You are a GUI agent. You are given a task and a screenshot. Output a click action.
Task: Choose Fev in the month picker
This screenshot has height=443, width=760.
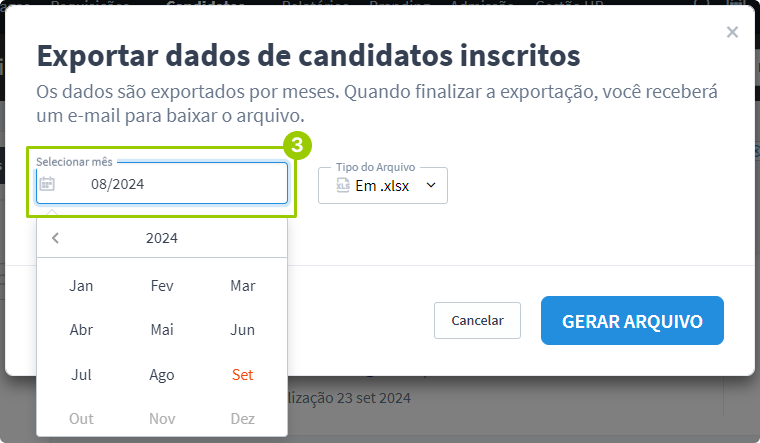pyautogui.click(x=162, y=286)
